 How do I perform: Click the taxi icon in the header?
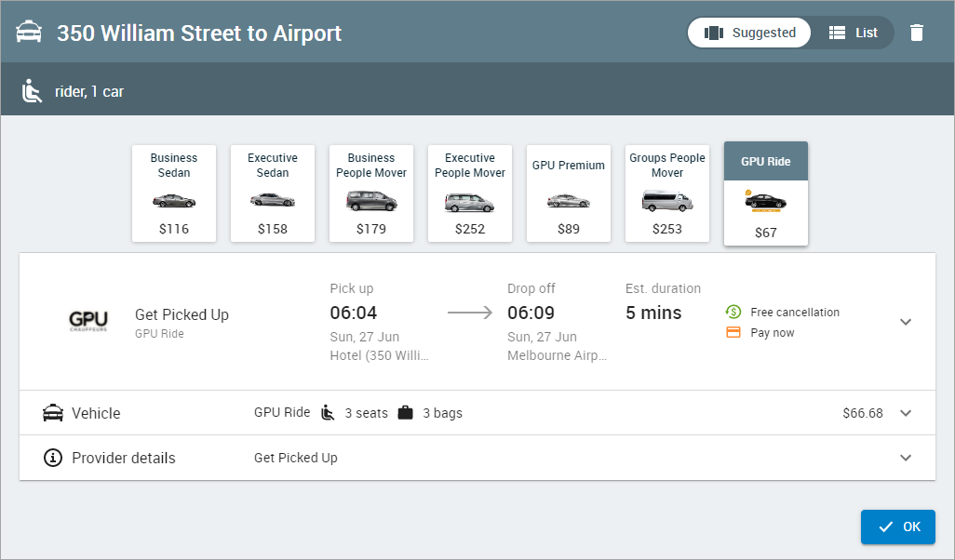click(29, 33)
